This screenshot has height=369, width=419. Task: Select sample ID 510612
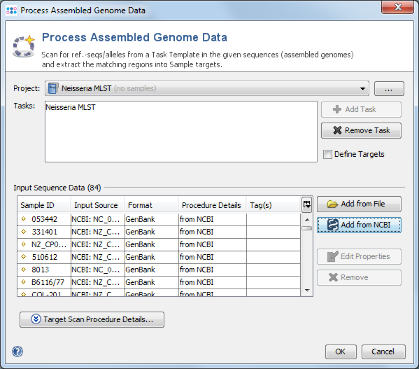click(45, 257)
